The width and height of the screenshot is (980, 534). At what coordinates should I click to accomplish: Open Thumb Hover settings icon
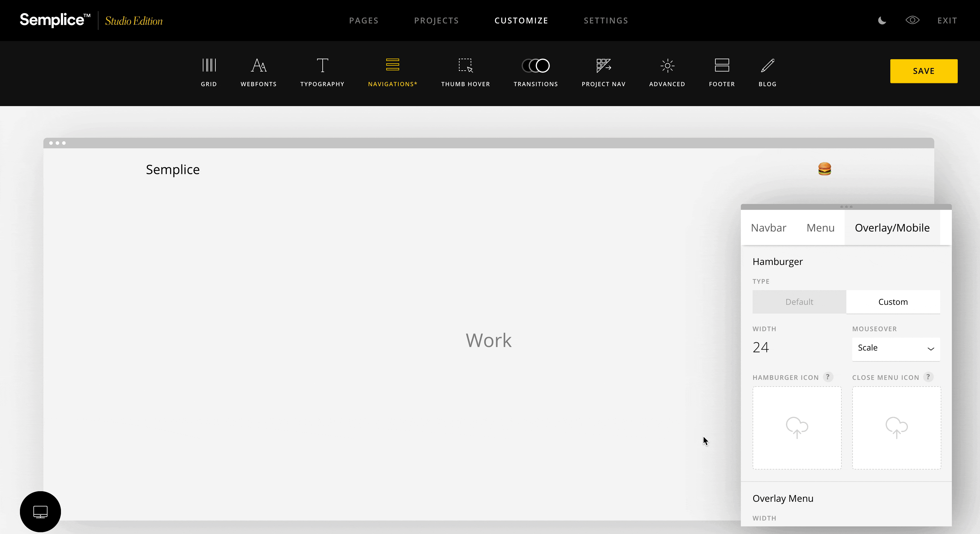[465, 66]
